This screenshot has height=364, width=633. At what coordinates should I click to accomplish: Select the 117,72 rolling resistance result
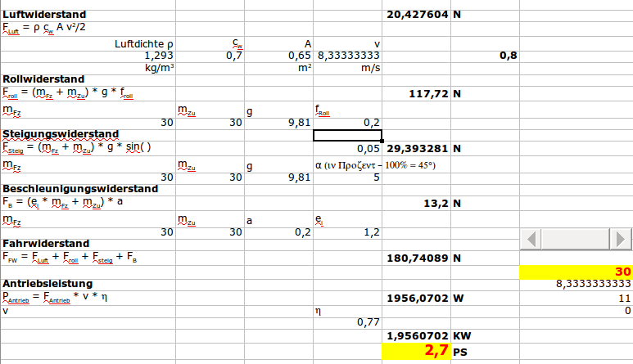point(416,93)
